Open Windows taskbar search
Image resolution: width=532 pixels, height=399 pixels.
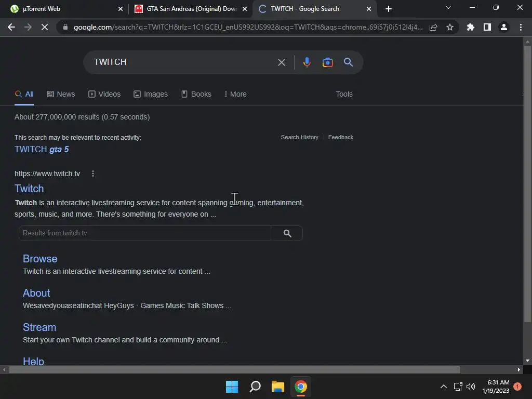[255, 387]
